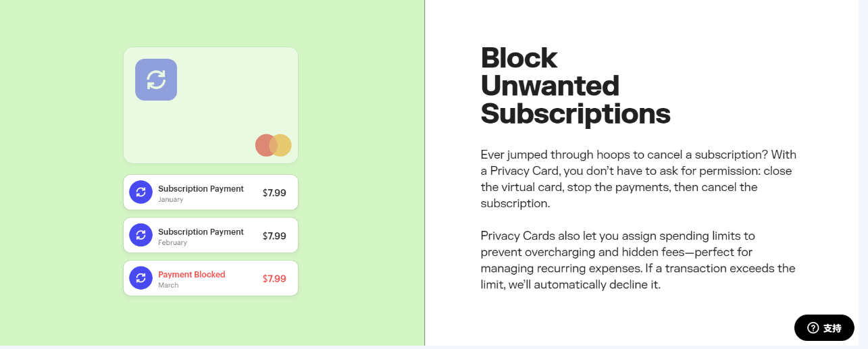Select the red Payment Blocked label
The width and height of the screenshot is (868, 349).
pos(191,275)
